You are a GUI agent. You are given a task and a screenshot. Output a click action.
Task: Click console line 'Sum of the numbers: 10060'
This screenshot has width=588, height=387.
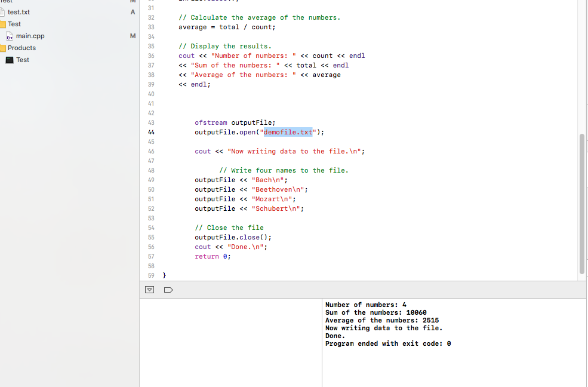click(375, 313)
